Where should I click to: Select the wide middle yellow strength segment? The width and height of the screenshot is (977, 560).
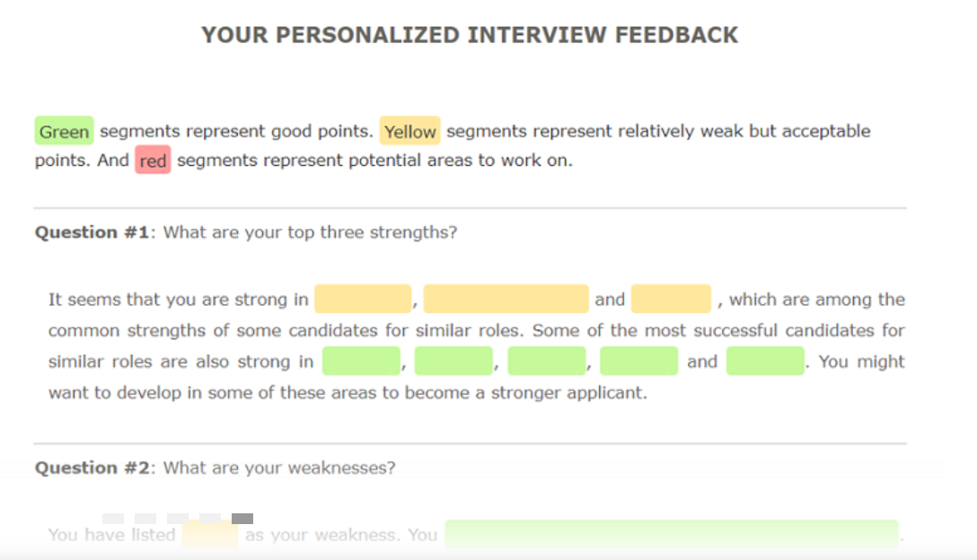(506, 300)
